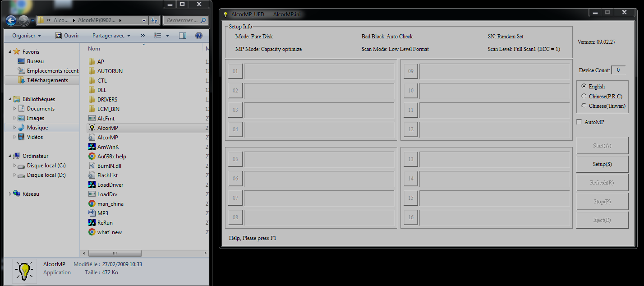Select the LoadDrv file icon
The height and width of the screenshot is (286, 644).
(92, 194)
